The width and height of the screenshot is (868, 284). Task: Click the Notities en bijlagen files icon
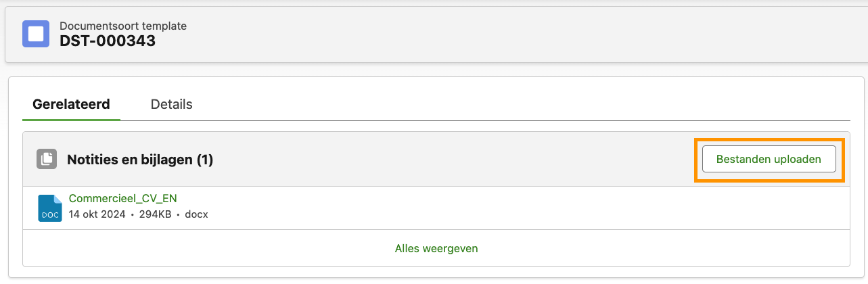click(47, 159)
